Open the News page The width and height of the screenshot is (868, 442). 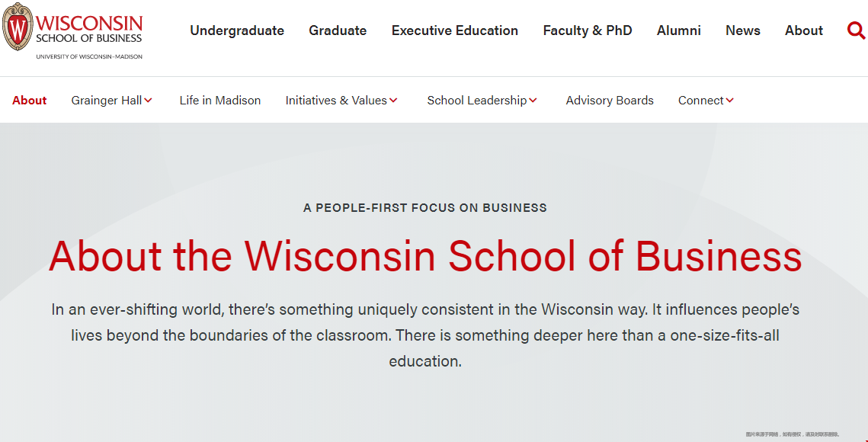coord(743,30)
